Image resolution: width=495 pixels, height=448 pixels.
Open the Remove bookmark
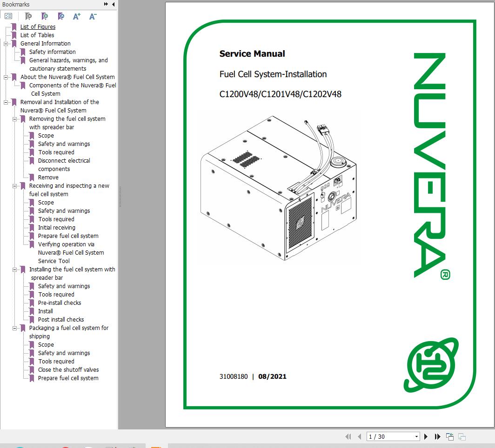(48, 177)
